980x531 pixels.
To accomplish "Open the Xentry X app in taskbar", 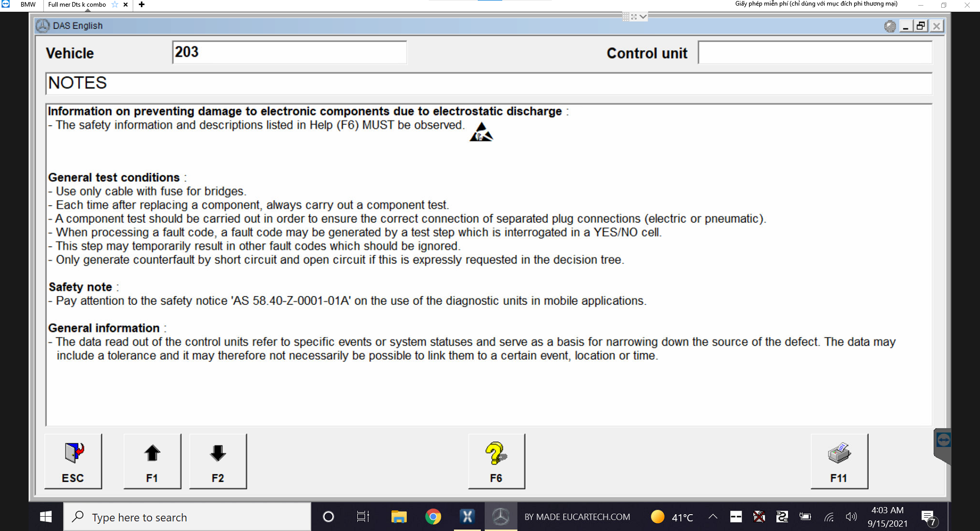I will pos(467,517).
